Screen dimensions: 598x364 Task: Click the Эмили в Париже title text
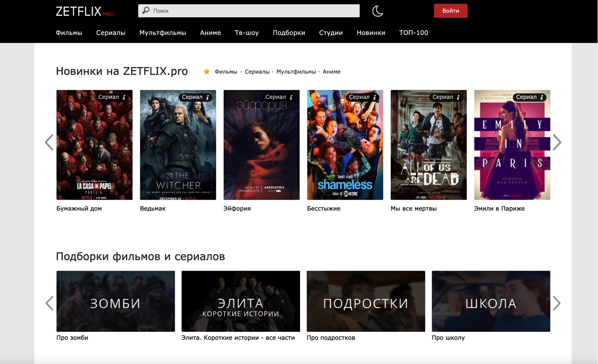pyautogui.click(x=499, y=208)
